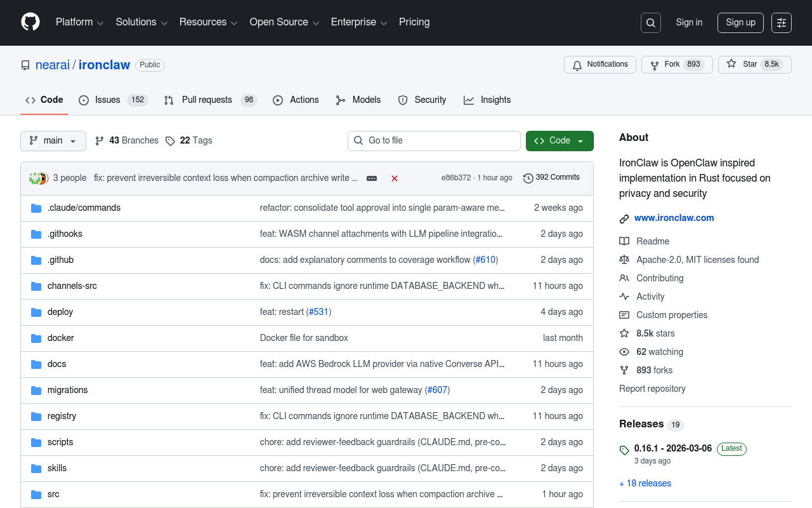The height and width of the screenshot is (508, 812).
Task: Open the Solutions navigation menu
Action: [x=141, y=22]
